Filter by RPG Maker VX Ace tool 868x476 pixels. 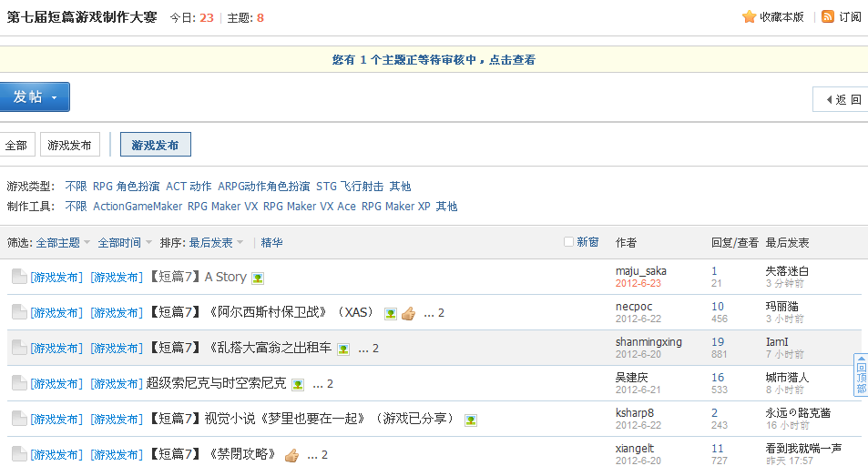[x=310, y=207]
